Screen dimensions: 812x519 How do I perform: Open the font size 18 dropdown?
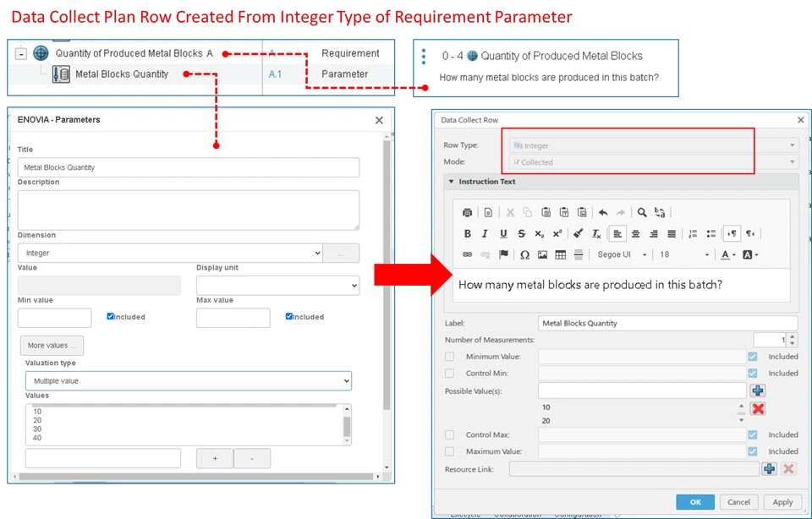pyautogui.click(x=684, y=254)
